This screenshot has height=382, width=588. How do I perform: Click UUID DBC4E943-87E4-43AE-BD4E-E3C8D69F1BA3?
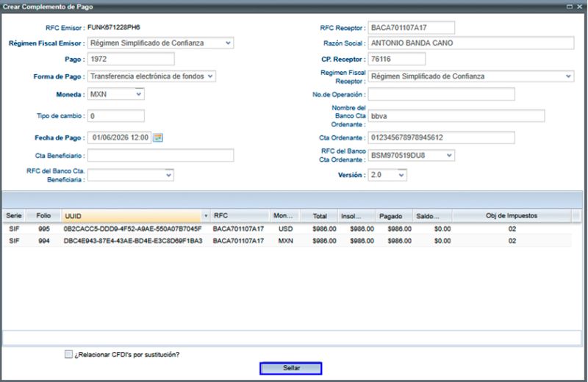pos(133,241)
